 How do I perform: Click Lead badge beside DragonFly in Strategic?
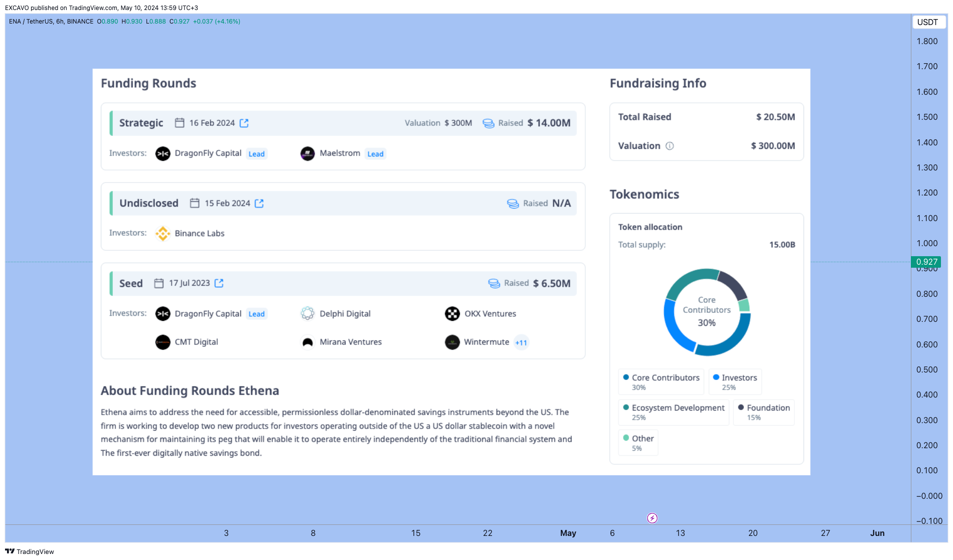[x=257, y=154]
